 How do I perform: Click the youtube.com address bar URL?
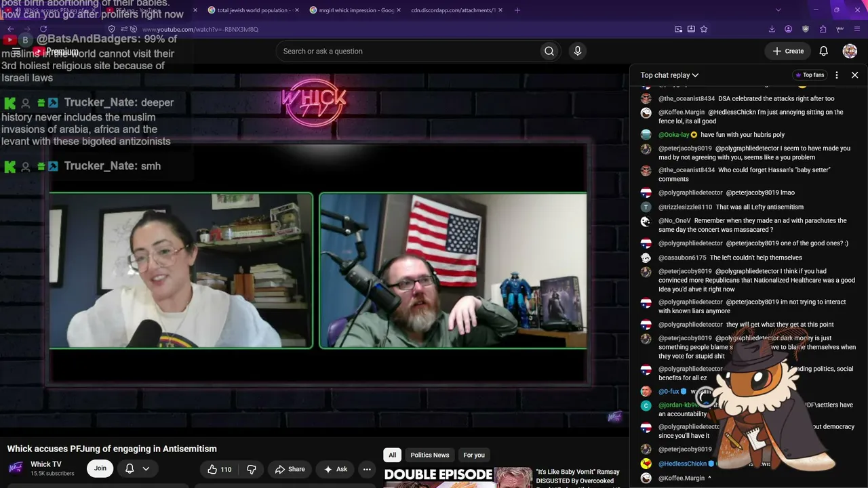coord(199,29)
